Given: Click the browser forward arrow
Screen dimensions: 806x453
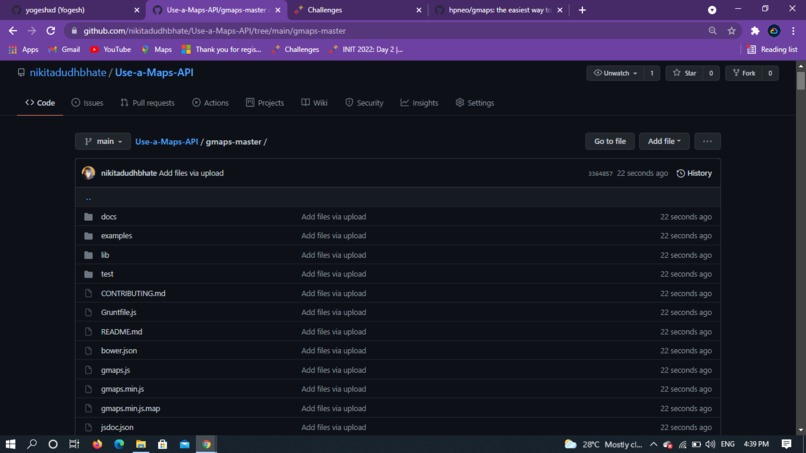Looking at the screenshot, I should [x=32, y=31].
